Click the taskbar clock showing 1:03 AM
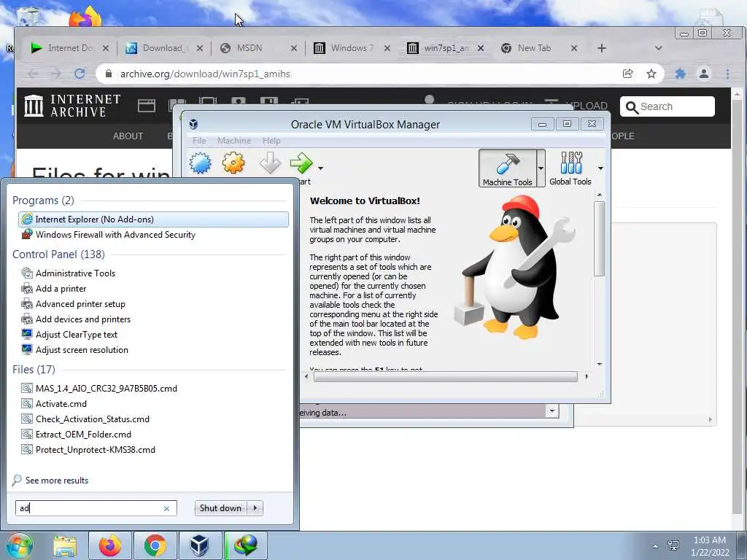747x560 pixels. click(710, 546)
